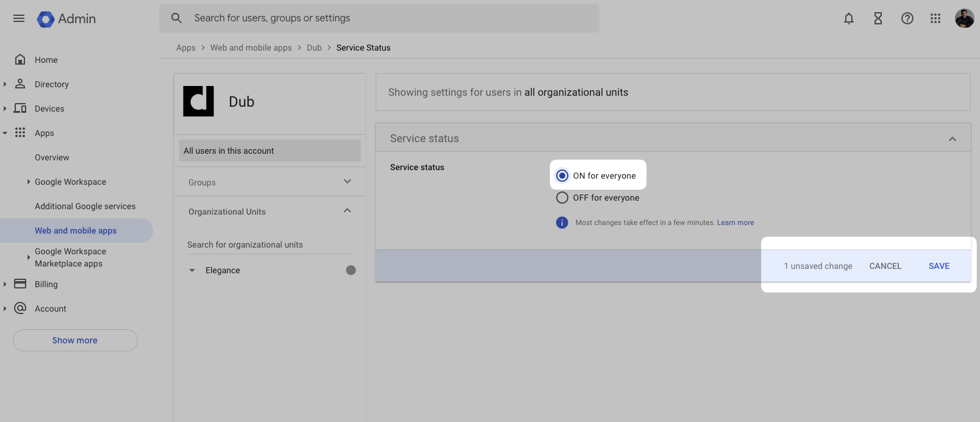Click the Dub app logo
The width and height of the screenshot is (980, 422).
199,101
